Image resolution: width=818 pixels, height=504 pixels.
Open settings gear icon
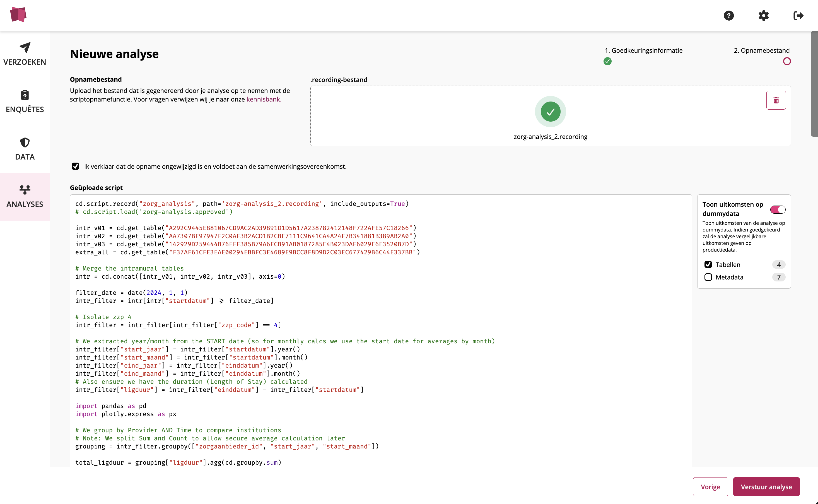pyautogui.click(x=763, y=16)
